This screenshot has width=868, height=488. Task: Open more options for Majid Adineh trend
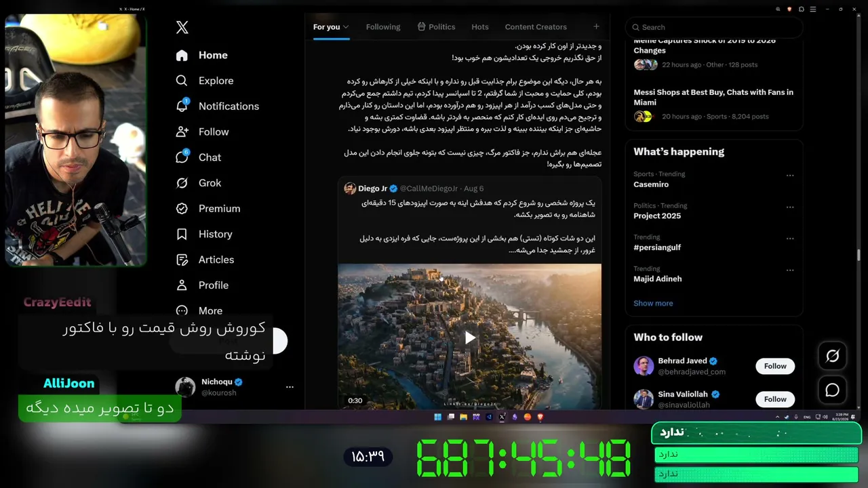coord(790,270)
